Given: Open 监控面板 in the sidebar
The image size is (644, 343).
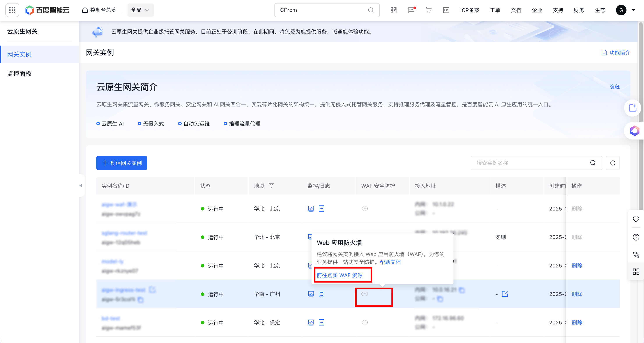Looking at the screenshot, I should [19, 74].
